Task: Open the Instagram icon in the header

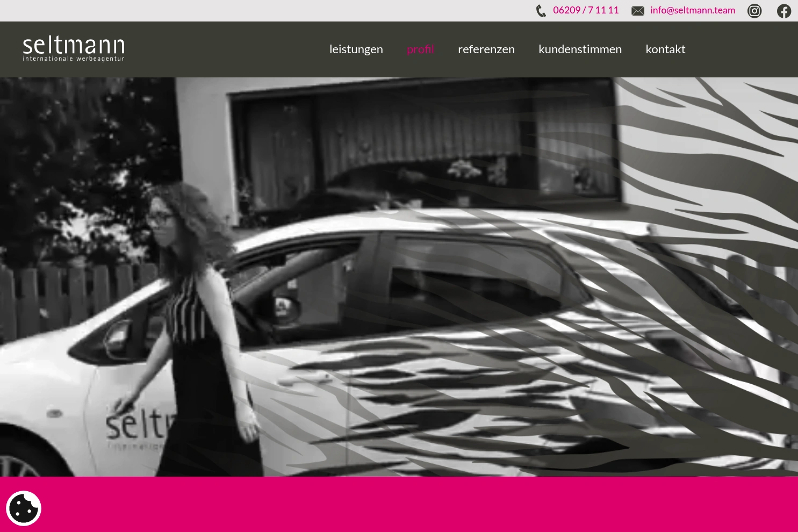Action: point(754,11)
